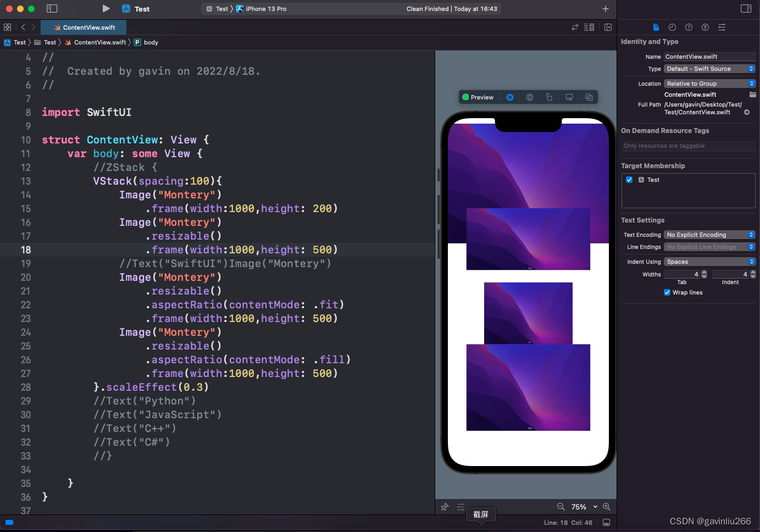Click import SwiftUI code line
The height and width of the screenshot is (532, 760).
click(x=87, y=112)
